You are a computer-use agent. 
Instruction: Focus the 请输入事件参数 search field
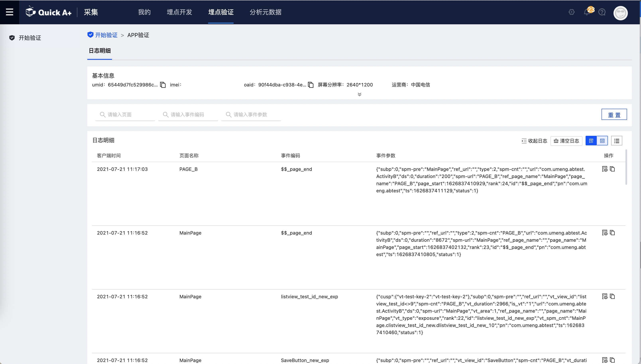pyautogui.click(x=251, y=114)
